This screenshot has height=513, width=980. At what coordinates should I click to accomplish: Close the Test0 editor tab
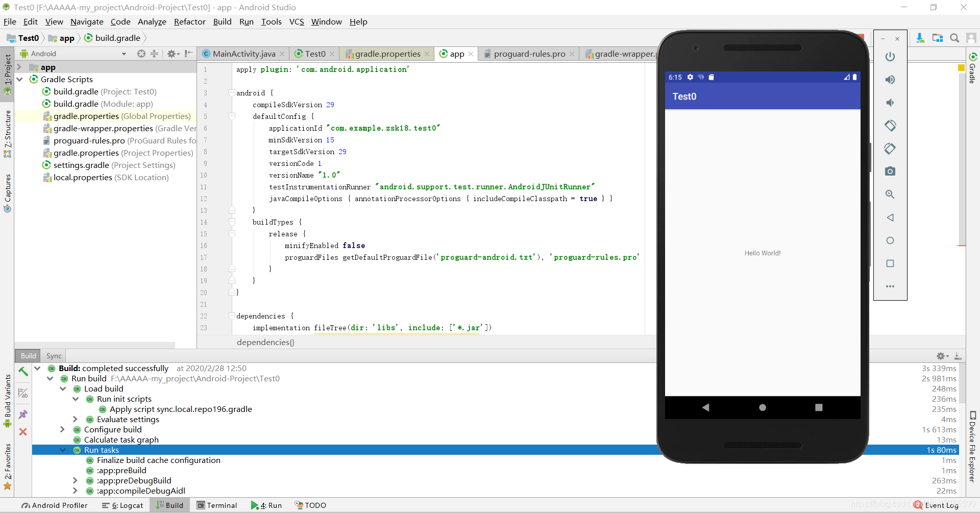point(332,54)
